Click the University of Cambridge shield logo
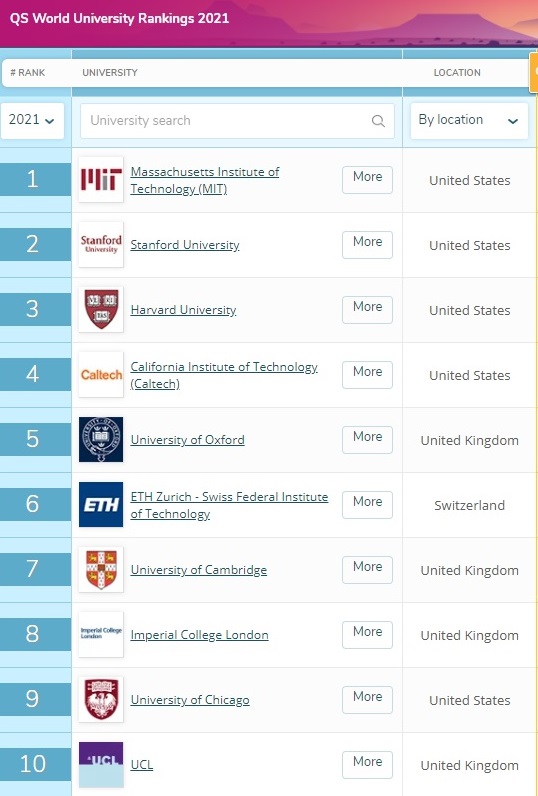 point(101,570)
